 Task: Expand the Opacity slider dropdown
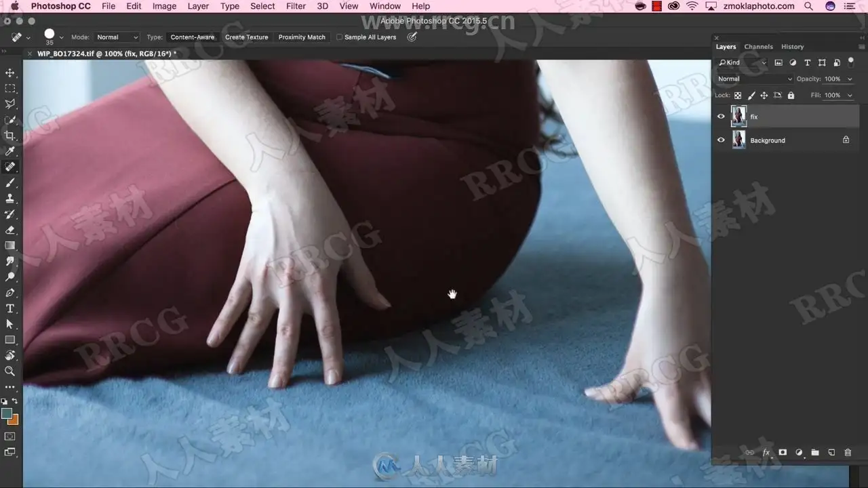click(850, 79)
